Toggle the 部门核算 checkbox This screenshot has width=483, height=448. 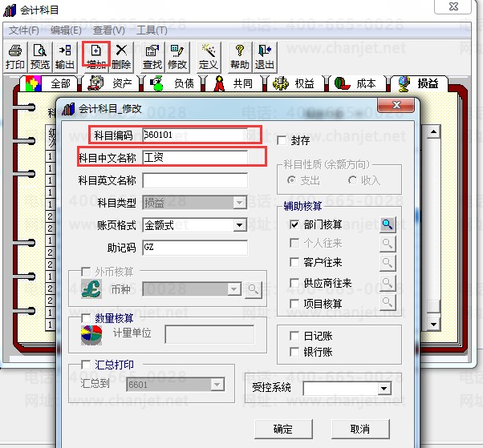pos(294,224)
